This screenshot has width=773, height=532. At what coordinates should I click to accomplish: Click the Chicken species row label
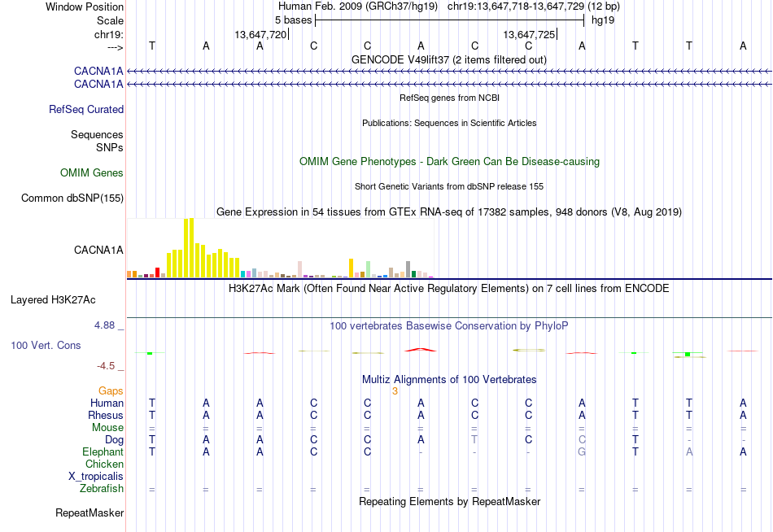[x=104, y=464]
